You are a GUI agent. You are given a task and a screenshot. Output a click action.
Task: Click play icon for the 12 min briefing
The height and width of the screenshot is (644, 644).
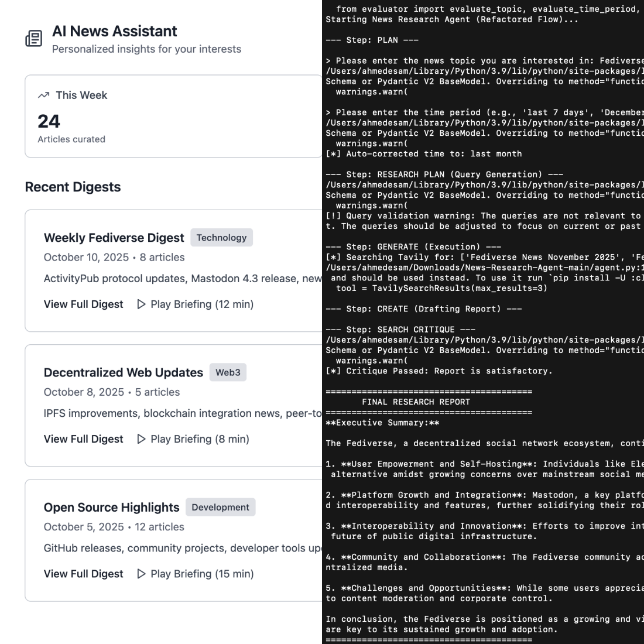point(141,304)
